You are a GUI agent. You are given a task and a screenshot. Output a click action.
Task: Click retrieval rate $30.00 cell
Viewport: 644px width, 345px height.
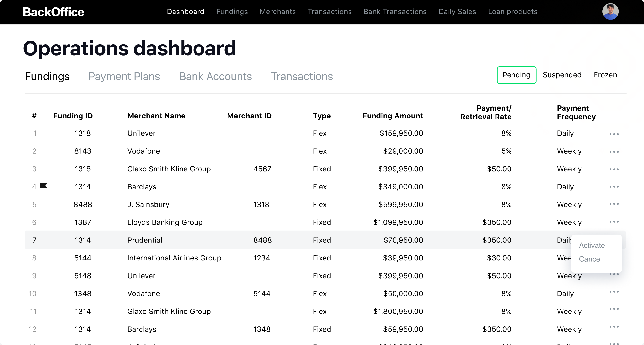coord(499,258)
